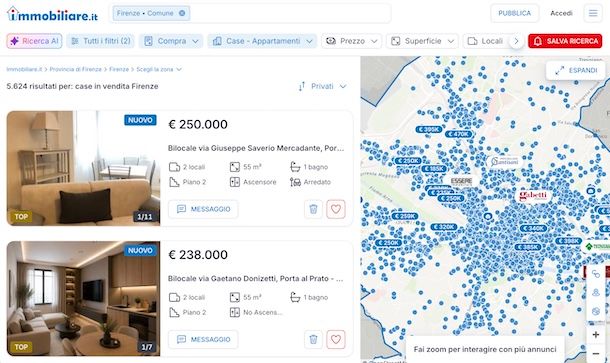610x363 pixels.
Task: Open photo of the €250.000 listing
Action: coord(83,168)
